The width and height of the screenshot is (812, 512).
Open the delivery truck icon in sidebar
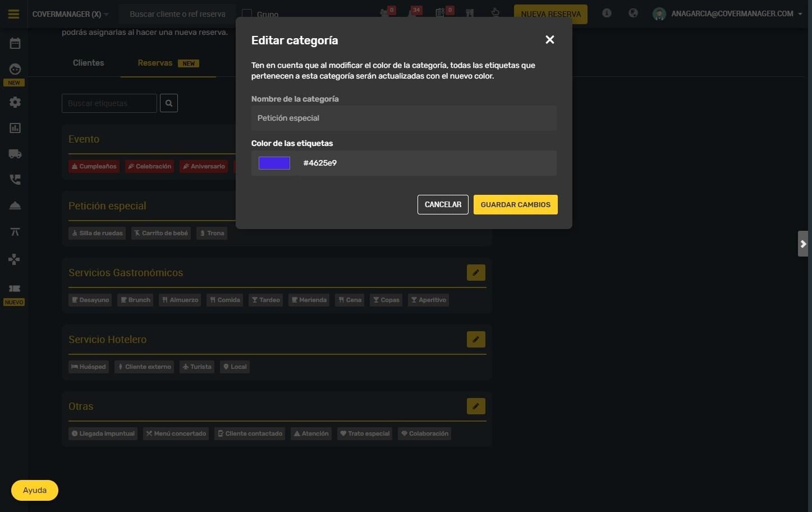(x=15, y=154)
